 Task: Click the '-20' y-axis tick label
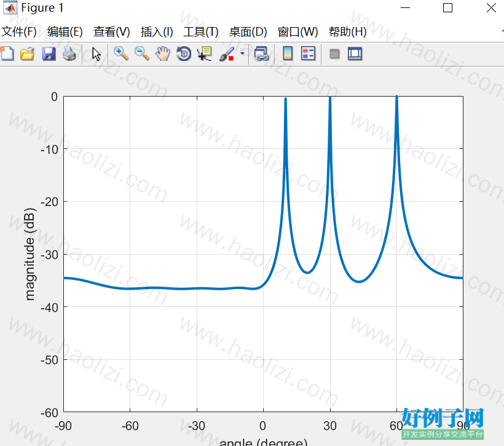[49, 202]
